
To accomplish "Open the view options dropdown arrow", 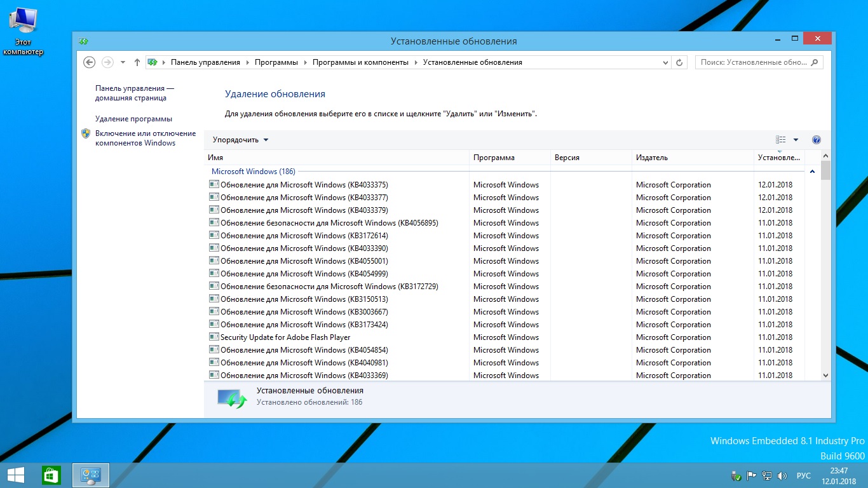I will [x=796, y=140].
